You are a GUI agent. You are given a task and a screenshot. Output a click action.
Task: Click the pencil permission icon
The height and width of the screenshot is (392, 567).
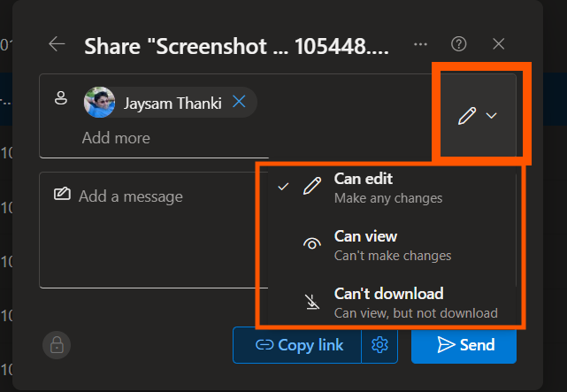click(x=466, y=116)
